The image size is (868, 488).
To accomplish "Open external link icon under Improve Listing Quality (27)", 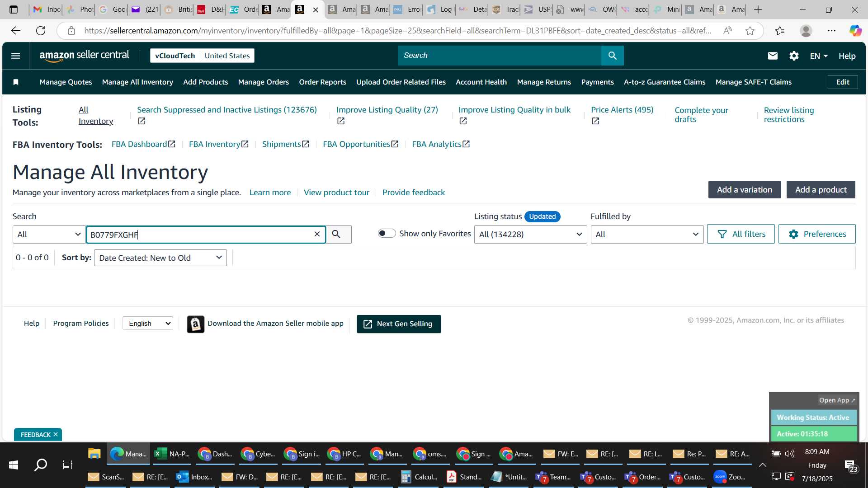I will 341,121.
